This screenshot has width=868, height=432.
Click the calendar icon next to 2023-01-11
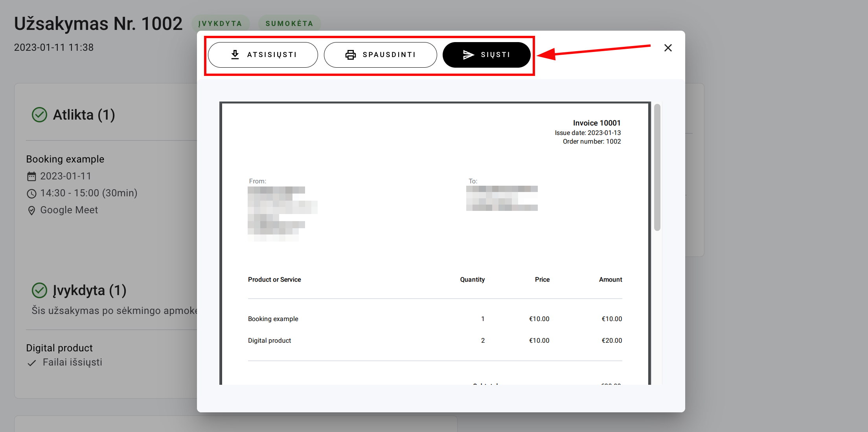pos(31,176)
